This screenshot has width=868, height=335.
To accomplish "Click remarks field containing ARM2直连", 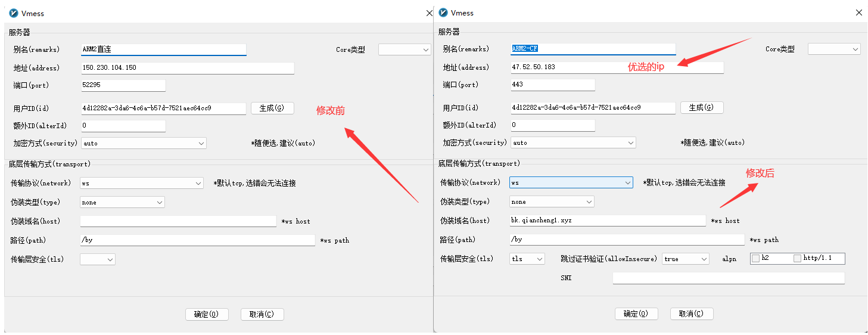I will click(x=163, y=49).
